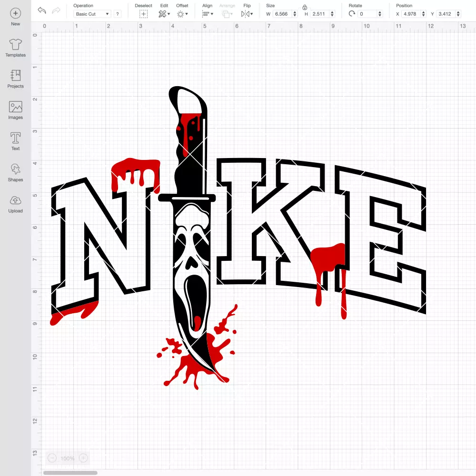
Task: Open the Offset tool
Action: coord(182,14)
